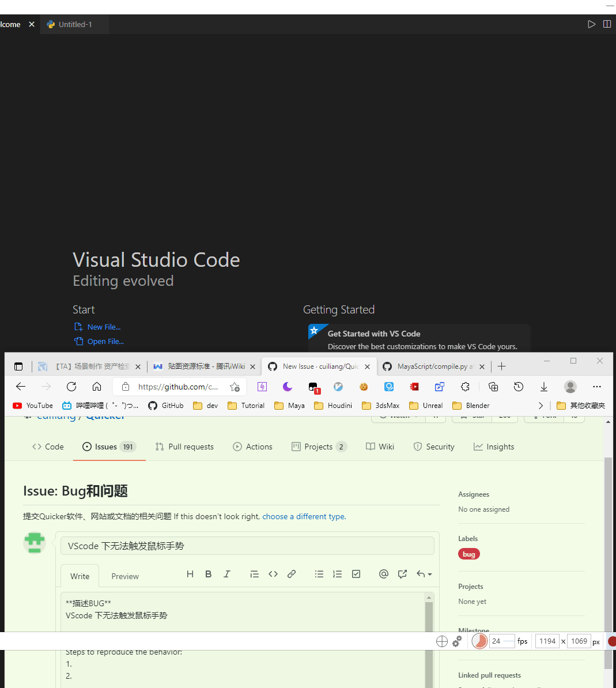Image resolution: width=616 pixels, height=688 pixels.
Task: Open the Houdini bookmarks folder
Action: (x=334, y=406)
